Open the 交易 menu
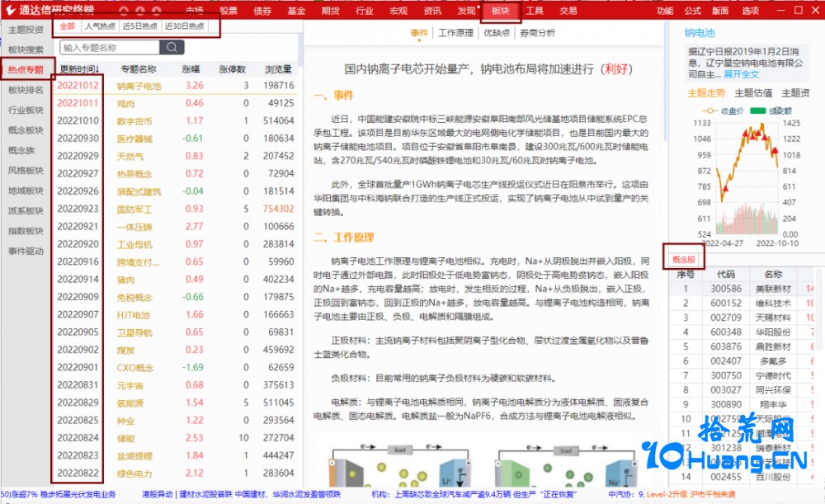825x504 pixels. click(x=568, y=11)
